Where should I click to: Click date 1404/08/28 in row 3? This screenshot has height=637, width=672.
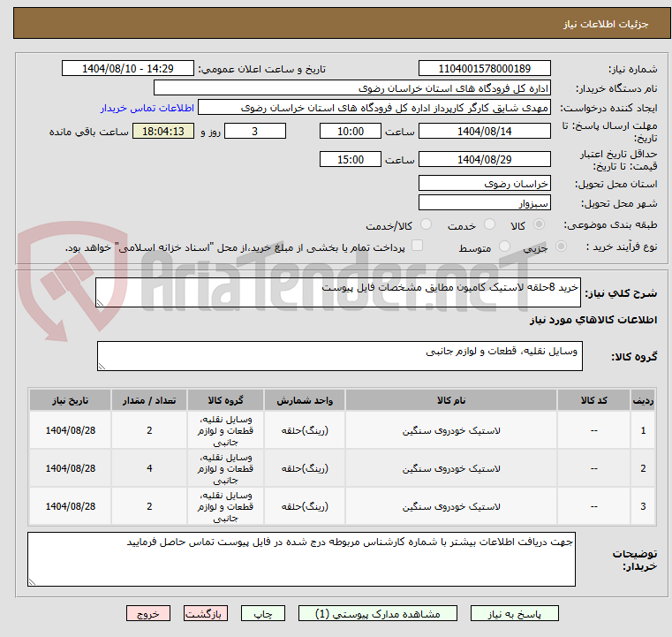pos(71,506)
